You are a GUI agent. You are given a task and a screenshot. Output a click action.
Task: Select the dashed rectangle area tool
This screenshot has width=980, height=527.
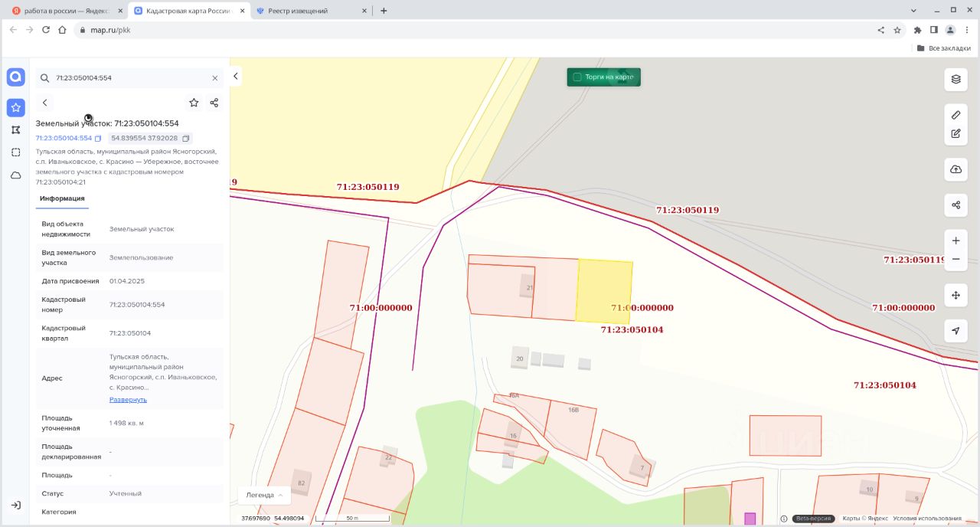(x=15, y=152)
